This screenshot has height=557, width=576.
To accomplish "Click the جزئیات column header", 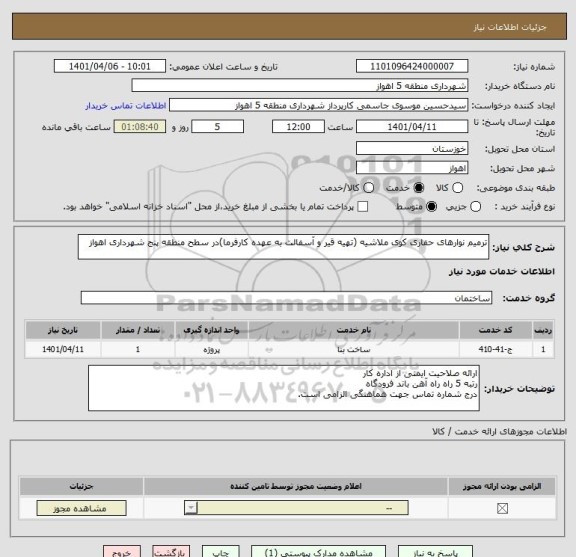I will pos(82,486).
